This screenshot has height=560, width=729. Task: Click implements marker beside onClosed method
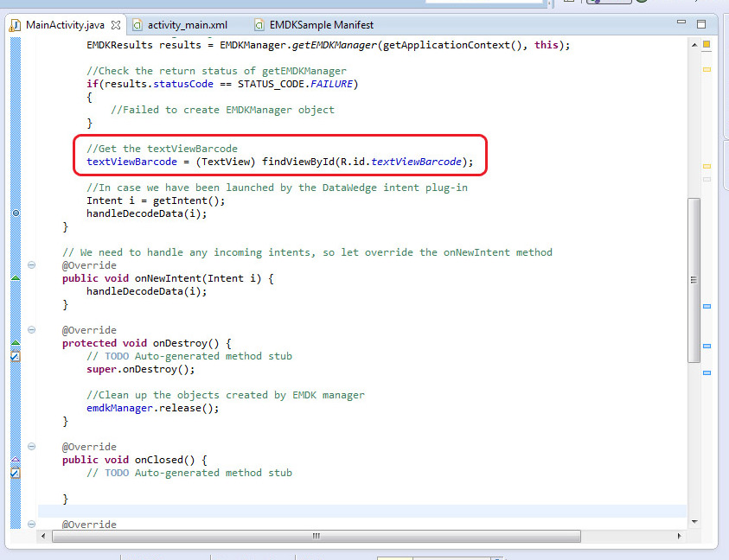(x=15, y=461)
